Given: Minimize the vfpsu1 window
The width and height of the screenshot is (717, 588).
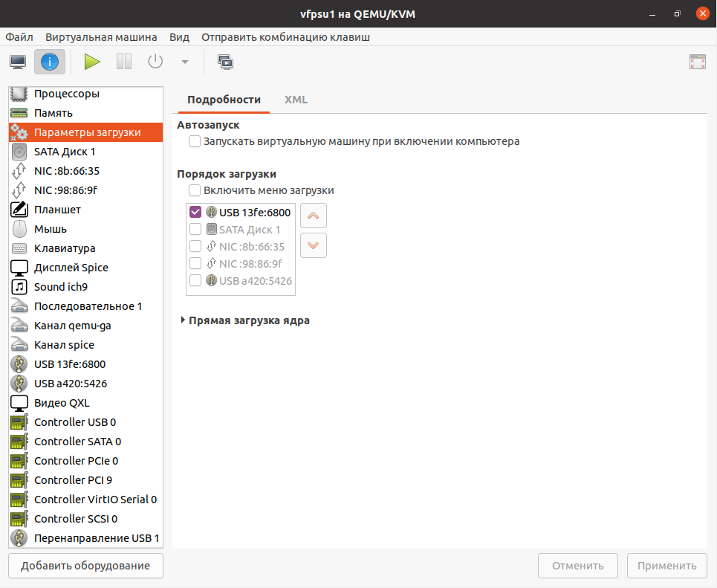Looking at the screenshot, I should pos(652,13).
